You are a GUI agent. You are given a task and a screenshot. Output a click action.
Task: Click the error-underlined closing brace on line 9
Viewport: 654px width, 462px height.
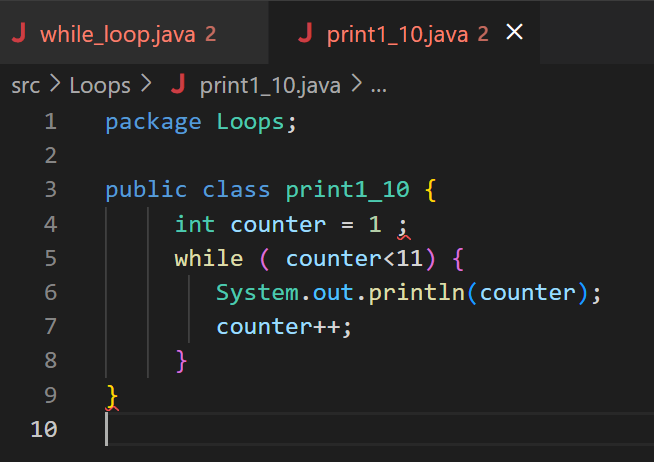coord(112,396)
